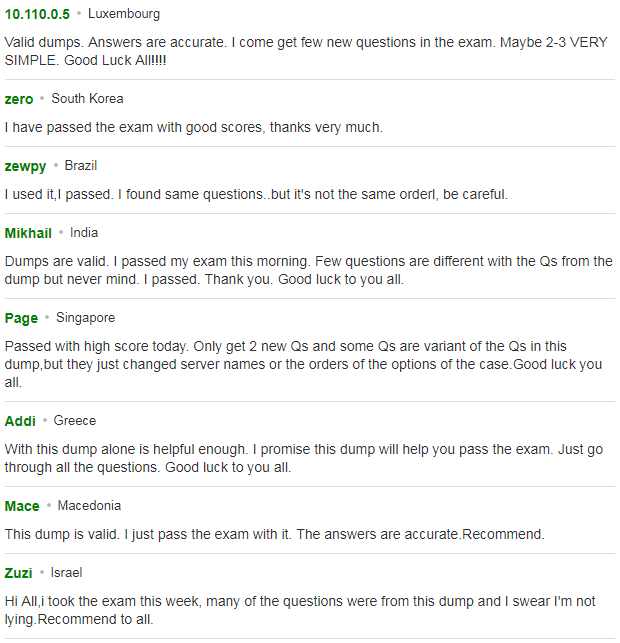Click the Luxembourg country label
This screenshot has width=620, height=643.
coord(124,14)
